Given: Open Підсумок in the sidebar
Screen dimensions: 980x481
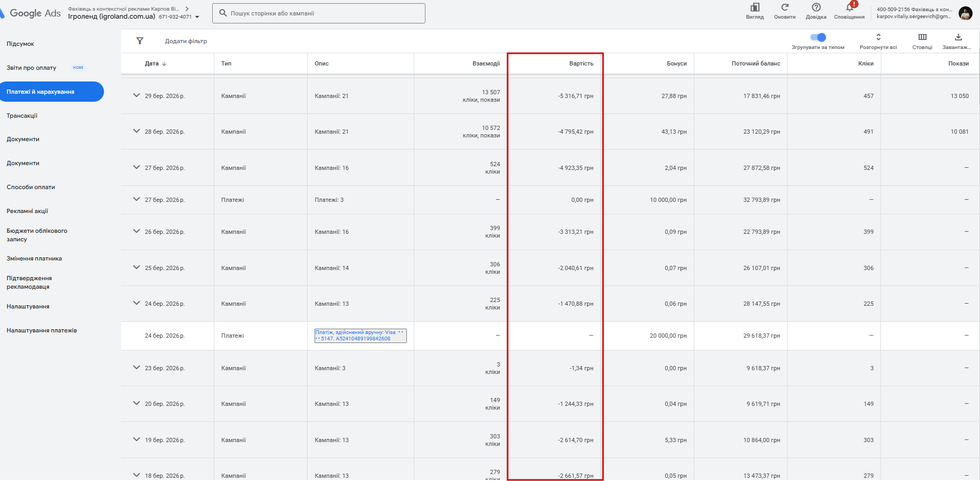Looking at the screenshot, I should [20, 44].
